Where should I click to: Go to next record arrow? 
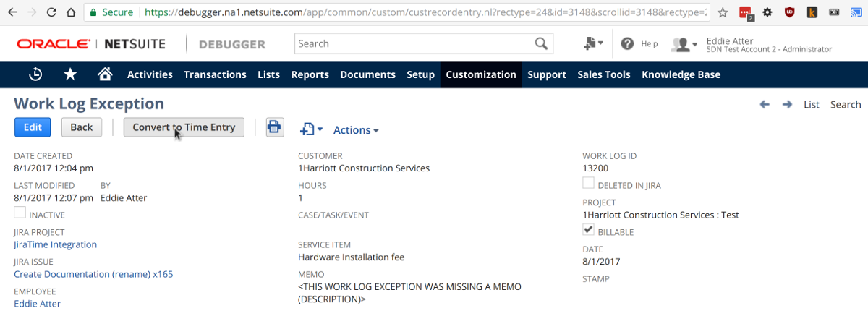tap(787, 105)
